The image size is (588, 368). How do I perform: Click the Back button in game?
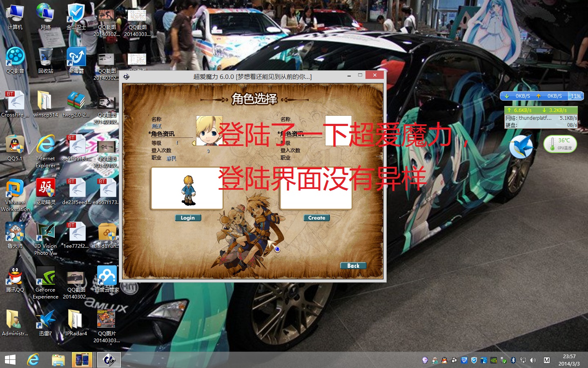[x=353, y=266]
